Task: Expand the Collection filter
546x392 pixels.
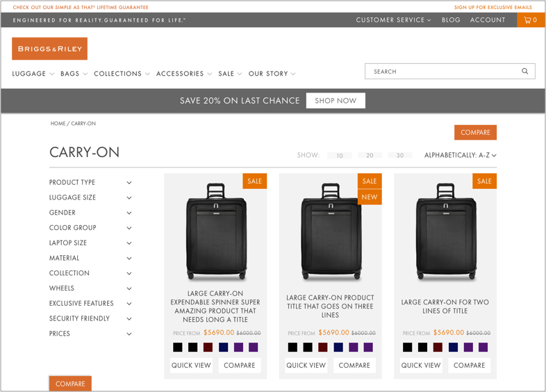Action: click(90, 273)
